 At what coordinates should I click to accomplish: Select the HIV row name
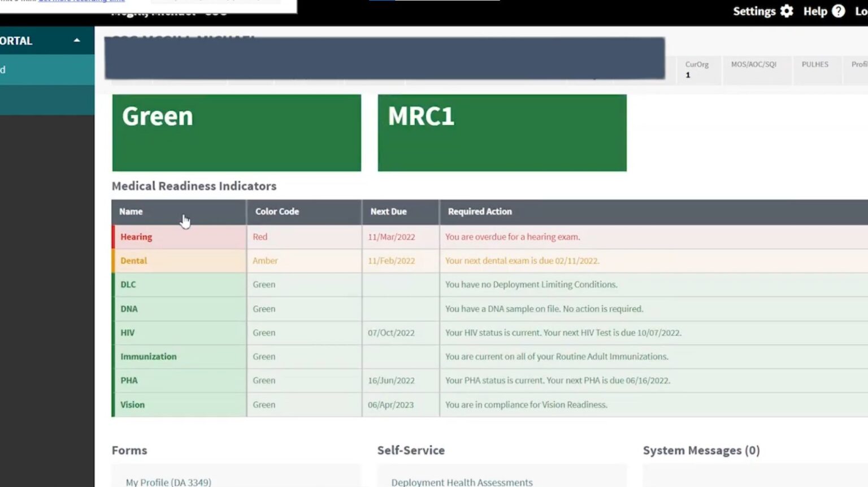pos(128,333)
